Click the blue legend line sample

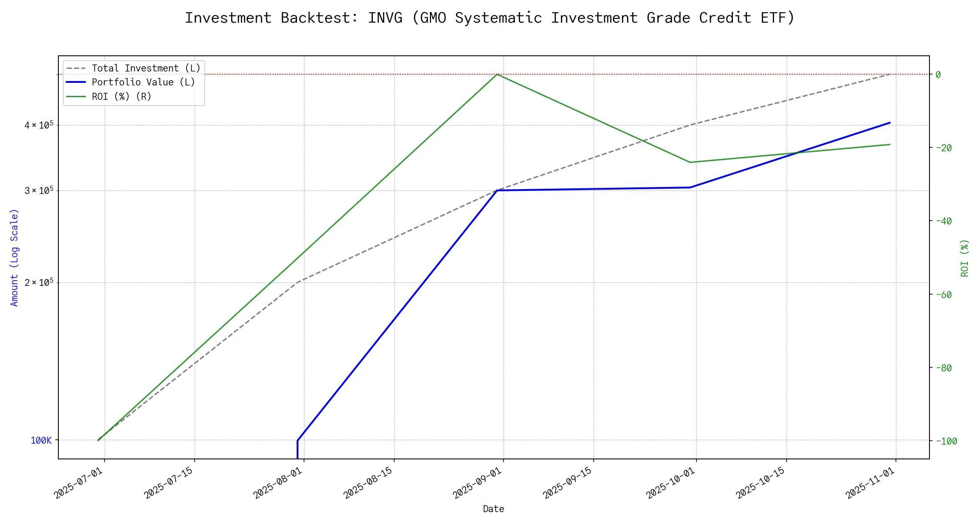tap(76, 82)
